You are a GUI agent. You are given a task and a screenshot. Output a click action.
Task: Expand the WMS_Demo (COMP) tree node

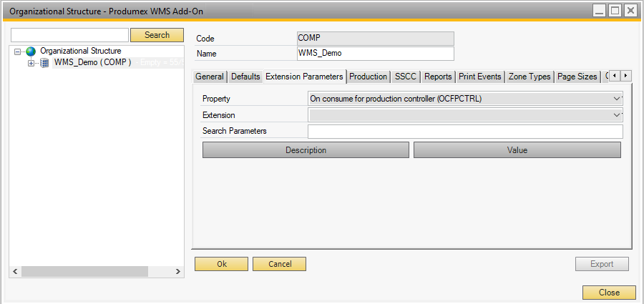pos(31,63)
